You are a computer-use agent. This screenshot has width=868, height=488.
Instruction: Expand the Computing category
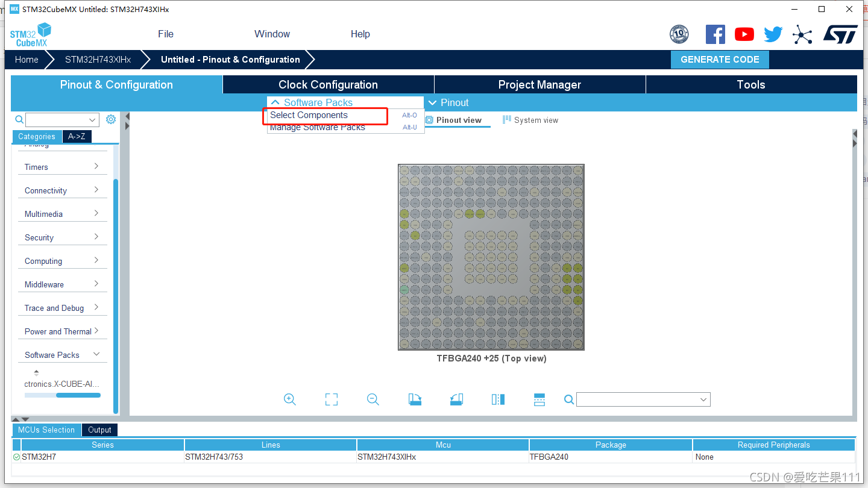pyautogui.click(x=63, y=261)
